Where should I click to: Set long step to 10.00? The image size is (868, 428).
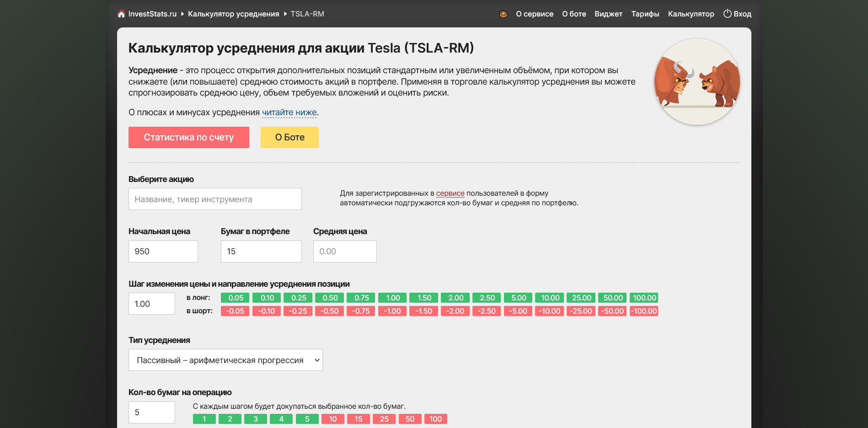(x=550, y=298)
